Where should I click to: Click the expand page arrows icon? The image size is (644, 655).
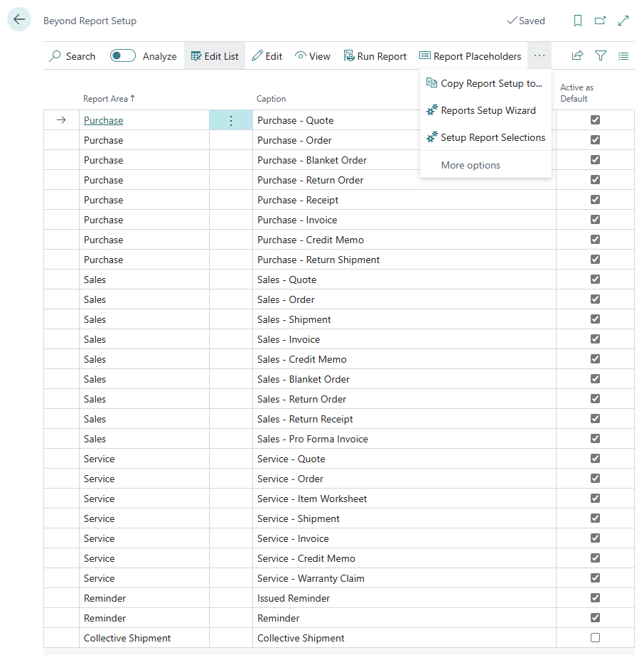point(623,21)
